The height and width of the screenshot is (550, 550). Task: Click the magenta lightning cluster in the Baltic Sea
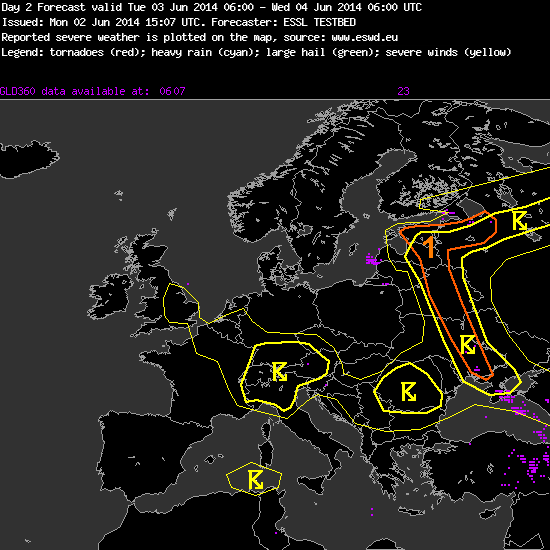tap(372, 260)
